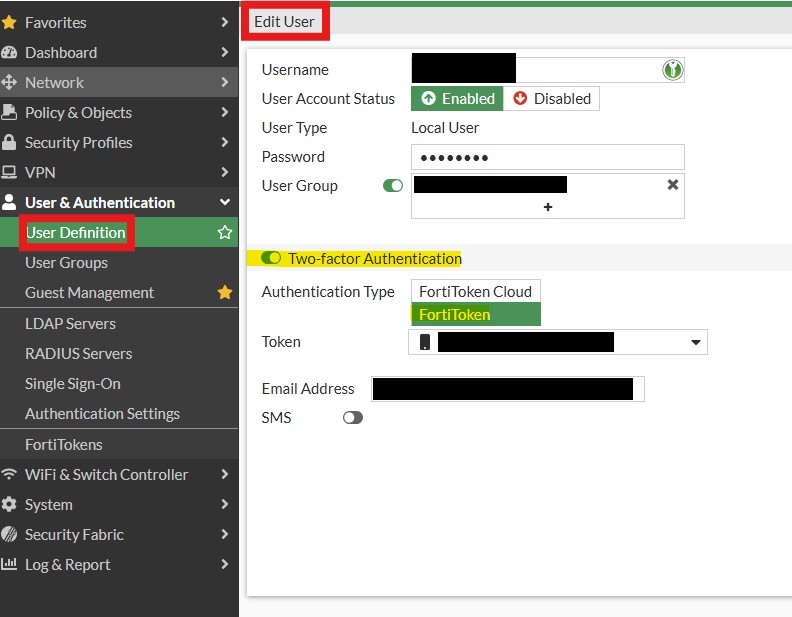The width and height of the screenshot is (792, 617).
Task: Click the Log & Report chart icon
Action: point(9,563)
